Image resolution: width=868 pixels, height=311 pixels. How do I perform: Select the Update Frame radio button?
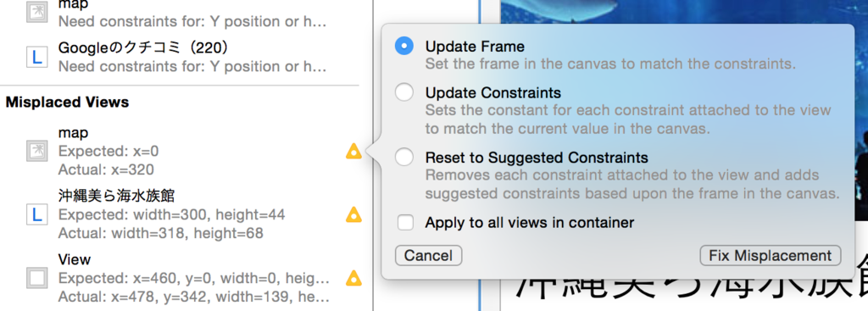[404, 47]
